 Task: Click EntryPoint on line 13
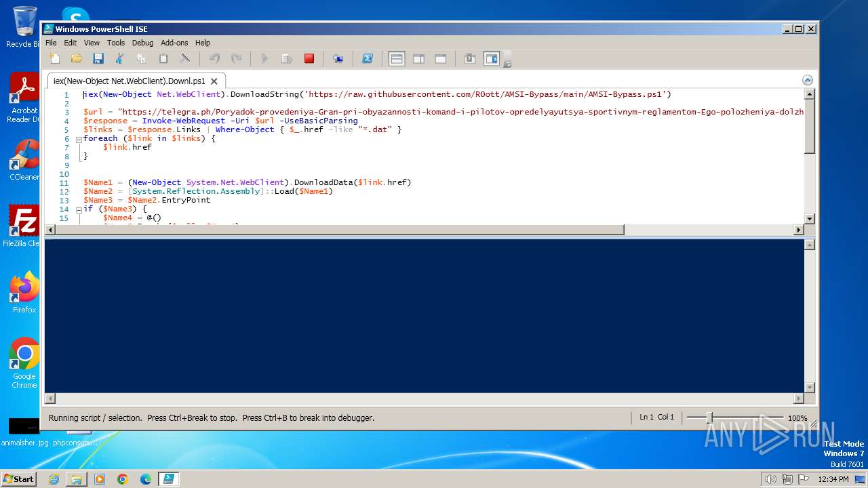pos(186,200)
